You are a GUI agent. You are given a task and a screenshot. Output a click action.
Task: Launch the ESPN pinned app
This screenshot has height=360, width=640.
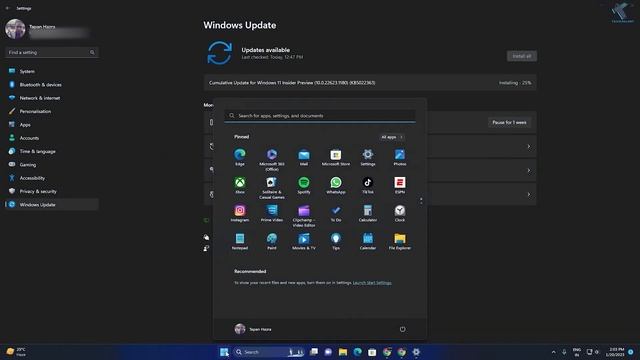(400, 185)
